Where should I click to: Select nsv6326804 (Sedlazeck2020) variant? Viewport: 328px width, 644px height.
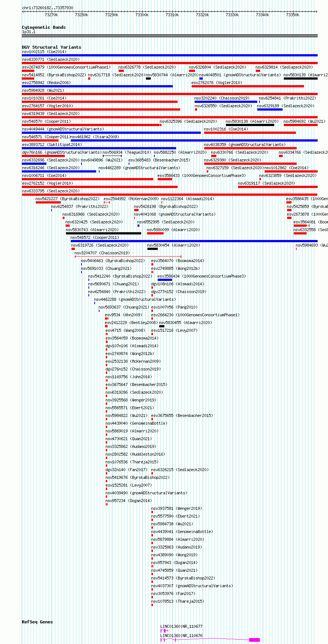point(218,67)
